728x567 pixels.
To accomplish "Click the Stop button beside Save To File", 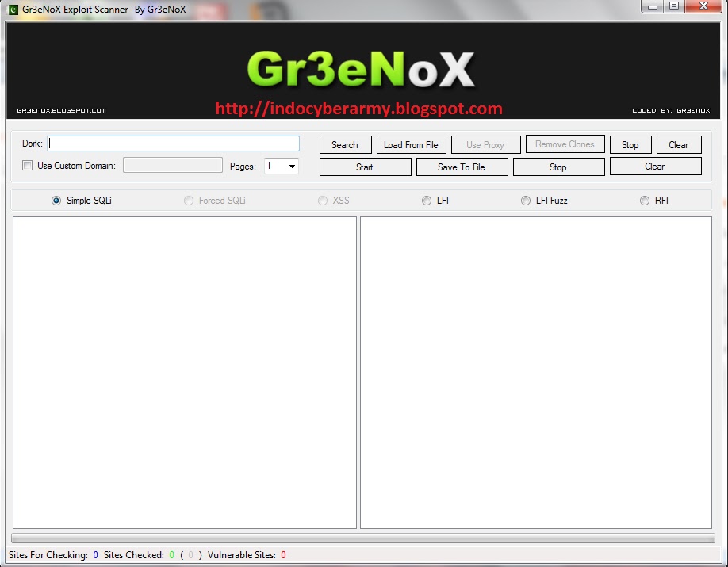I will (558, 167).
